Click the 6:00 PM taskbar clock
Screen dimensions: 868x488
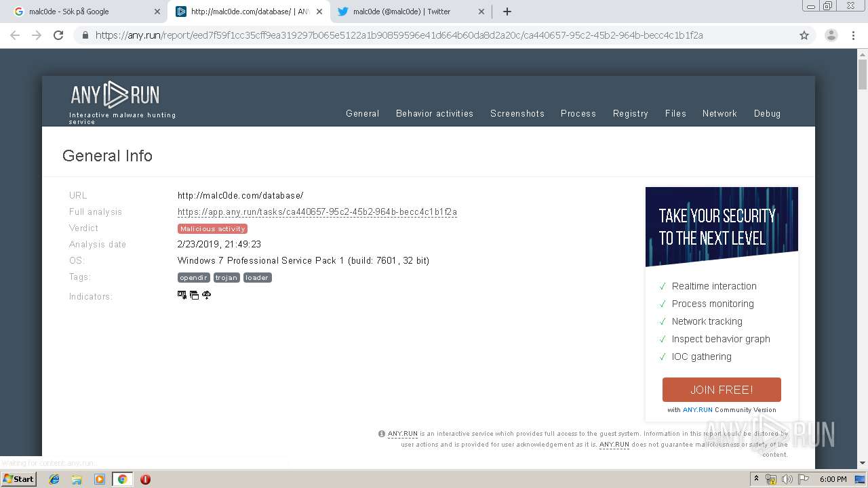click(833, 479)
